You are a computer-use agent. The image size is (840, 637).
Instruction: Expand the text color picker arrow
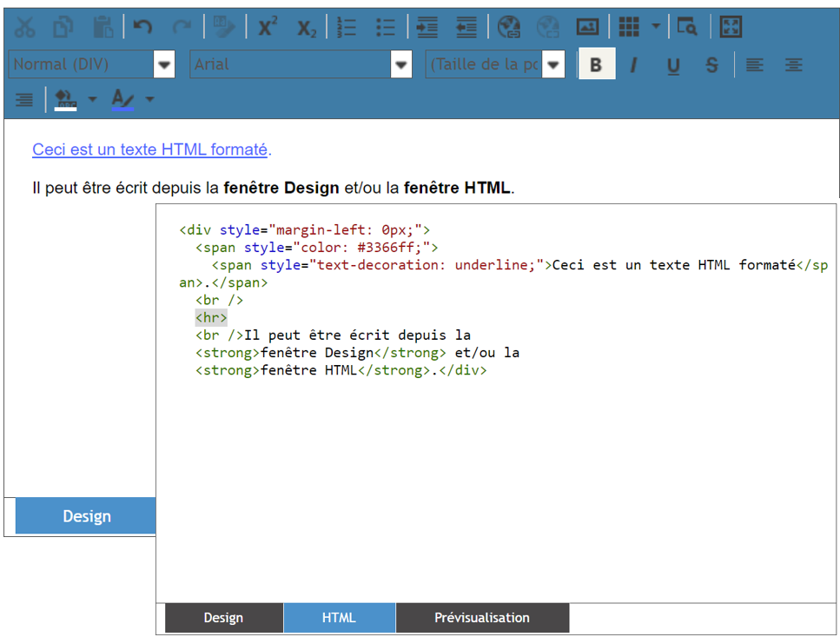(150, 98)
